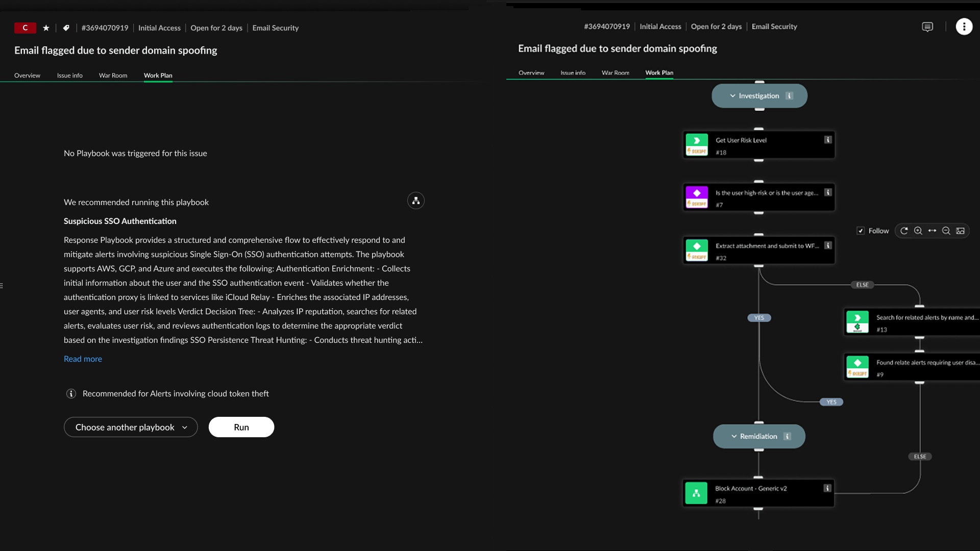Collapse the Investigation section chevron
Viewport: 980px width, 551px height.
click(732, 95)
